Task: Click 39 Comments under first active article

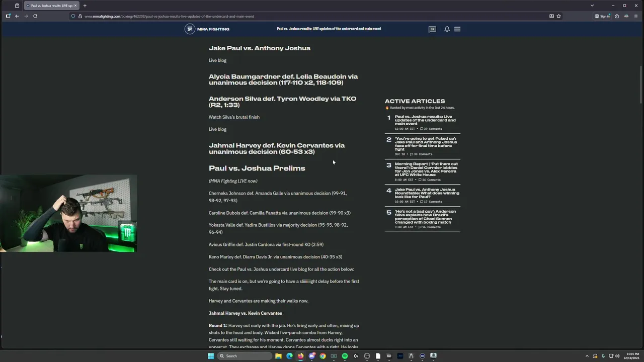Action: (x=431, y=129)
